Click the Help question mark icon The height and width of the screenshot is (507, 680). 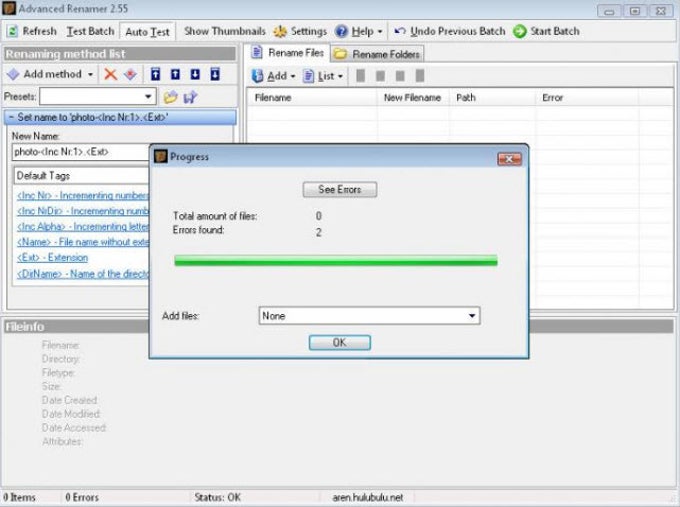coord(342,31)
